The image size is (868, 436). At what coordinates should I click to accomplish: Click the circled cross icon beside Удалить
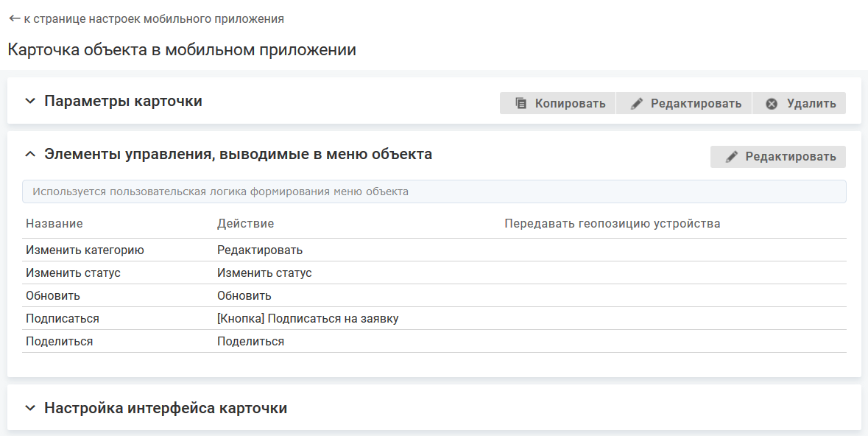(772, 103)
